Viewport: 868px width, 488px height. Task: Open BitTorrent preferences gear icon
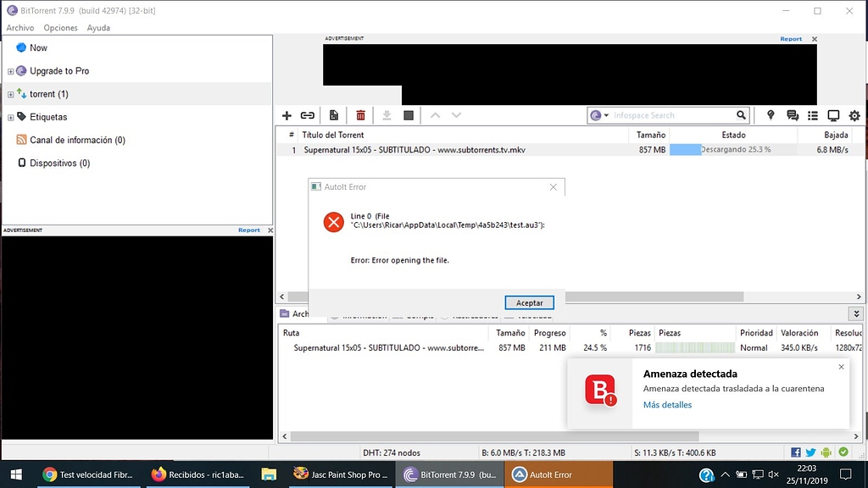(x=854, y=115)
